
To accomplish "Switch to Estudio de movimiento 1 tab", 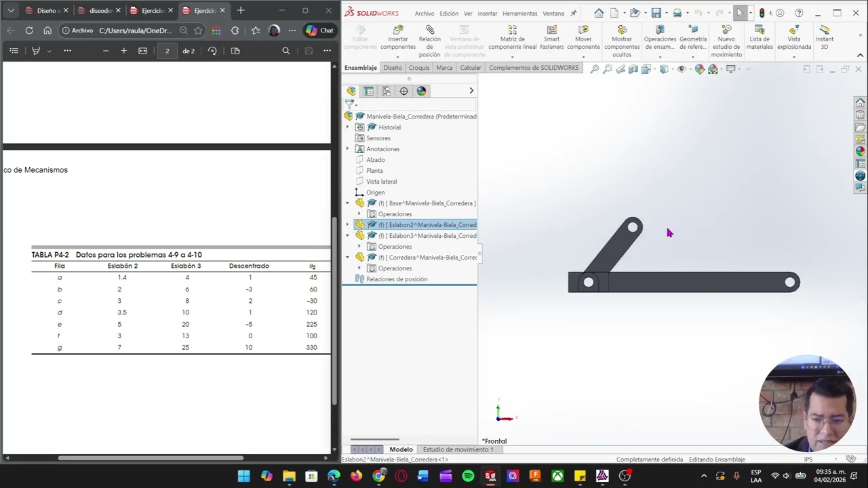I will pyautogui.click(x=458, y=449).
